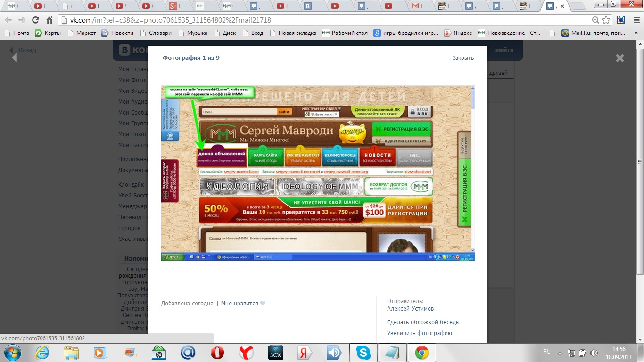Click the Назад arrow link at left

pos(23,50)
